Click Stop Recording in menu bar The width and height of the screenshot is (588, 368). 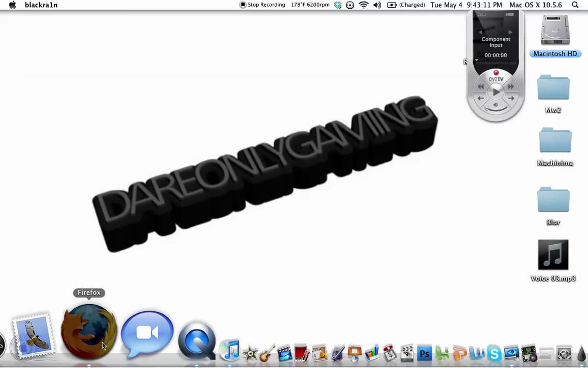pos(262,5)
